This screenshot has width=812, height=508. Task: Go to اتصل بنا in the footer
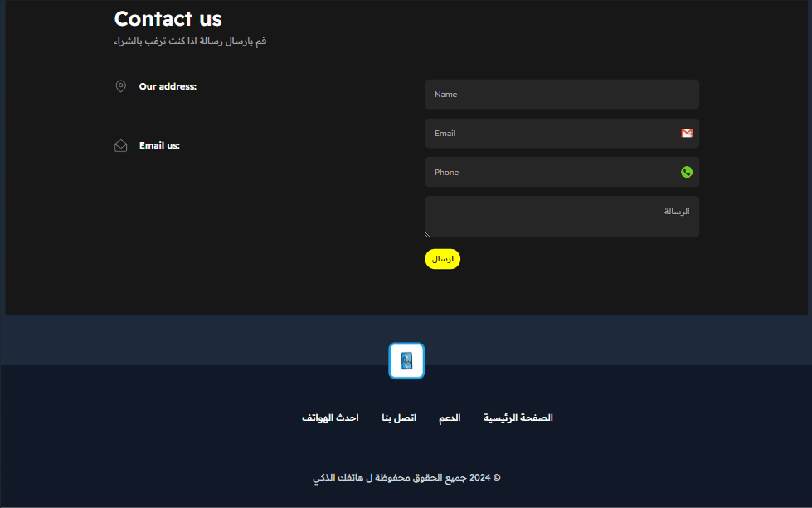point(399,418)
